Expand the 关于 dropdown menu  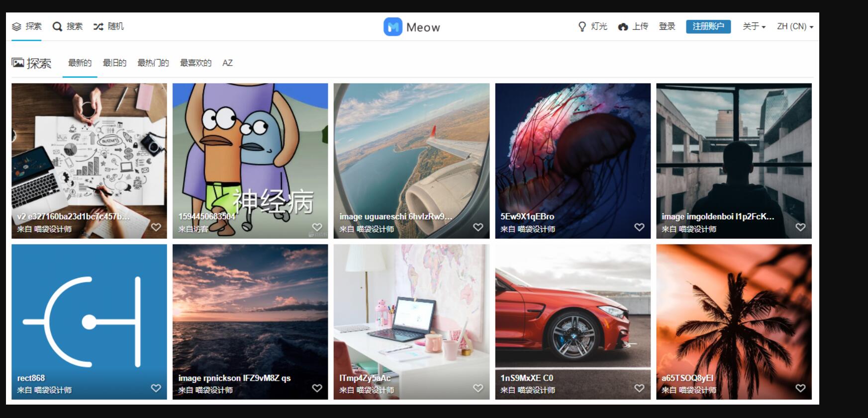point(754,26)
